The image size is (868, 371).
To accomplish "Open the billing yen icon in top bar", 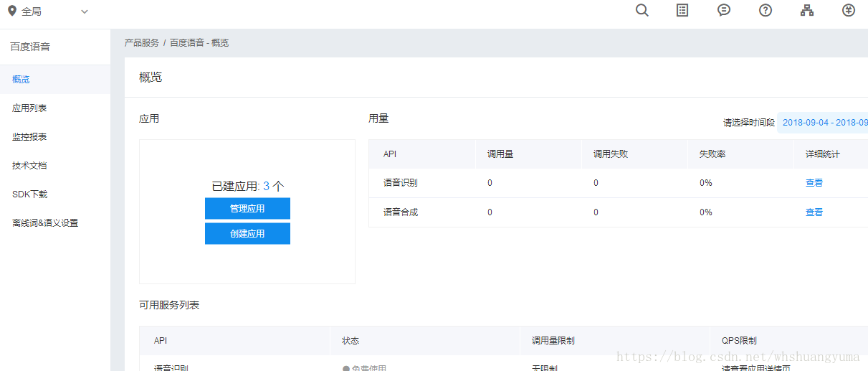I will [x=849, y=11].
